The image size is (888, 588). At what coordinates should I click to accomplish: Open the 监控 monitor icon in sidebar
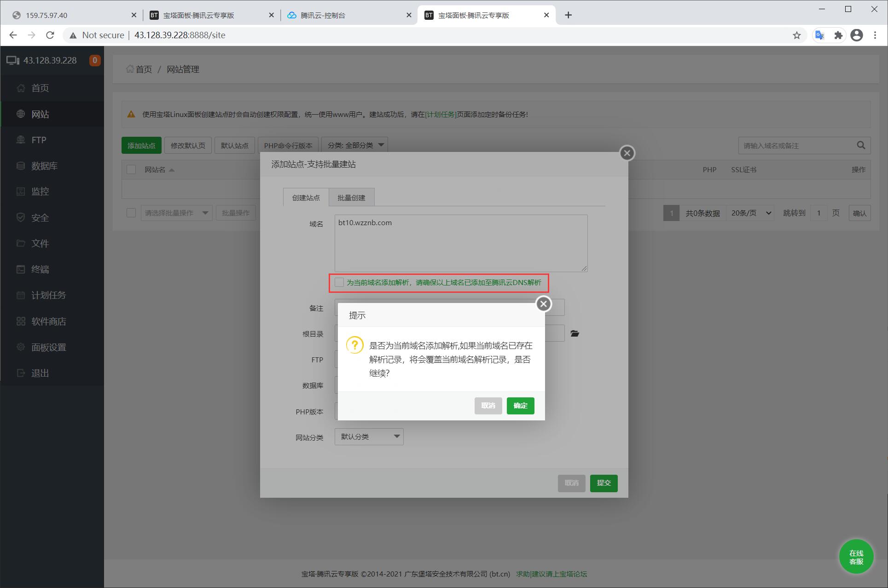[21, 192]
